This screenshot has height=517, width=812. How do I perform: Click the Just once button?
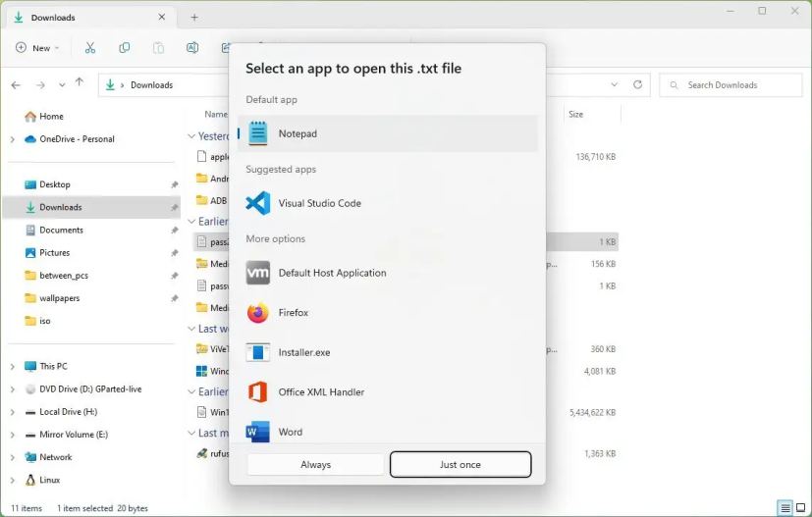460,464
